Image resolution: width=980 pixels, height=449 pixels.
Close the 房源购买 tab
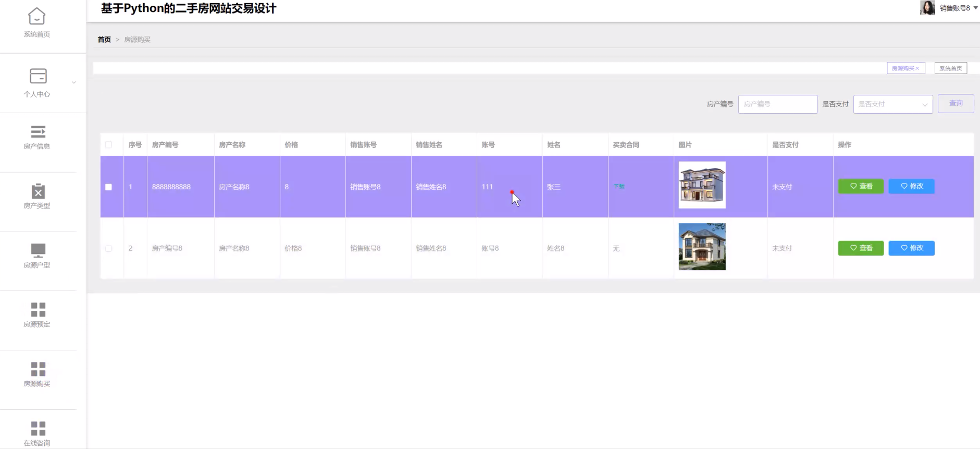[x=917, y=69]
